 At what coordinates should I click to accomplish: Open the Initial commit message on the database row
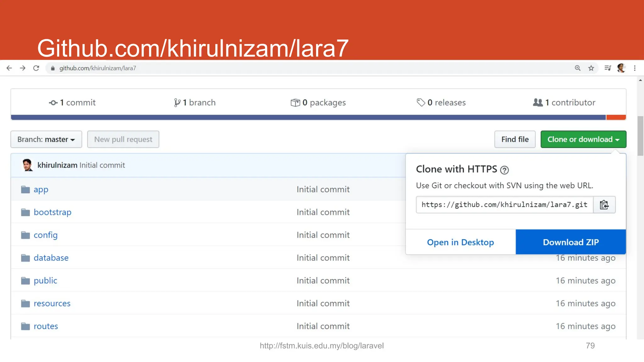323,258
